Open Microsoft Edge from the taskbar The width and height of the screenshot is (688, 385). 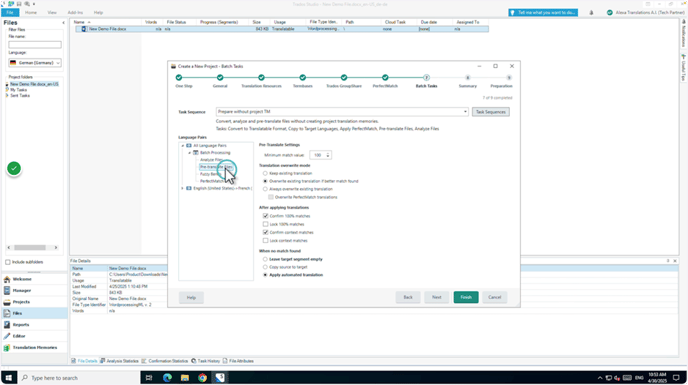tap(167, 378)
